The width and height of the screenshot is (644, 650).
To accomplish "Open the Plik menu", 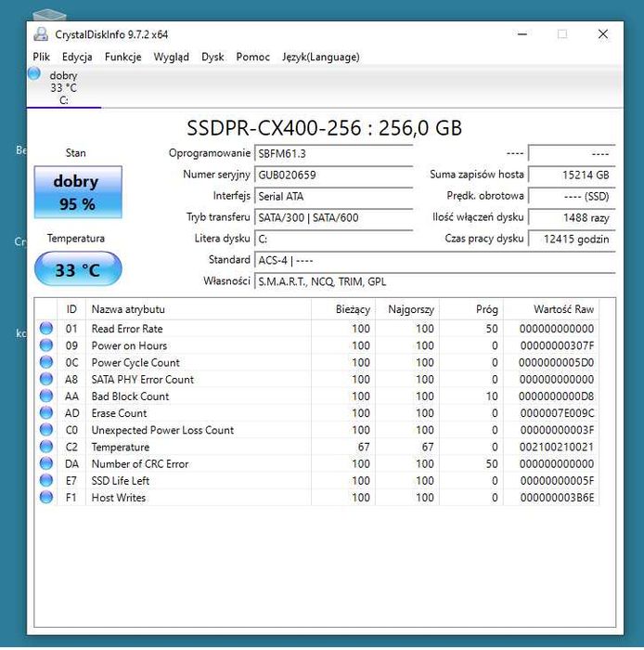I will click(x=42, y=57).
